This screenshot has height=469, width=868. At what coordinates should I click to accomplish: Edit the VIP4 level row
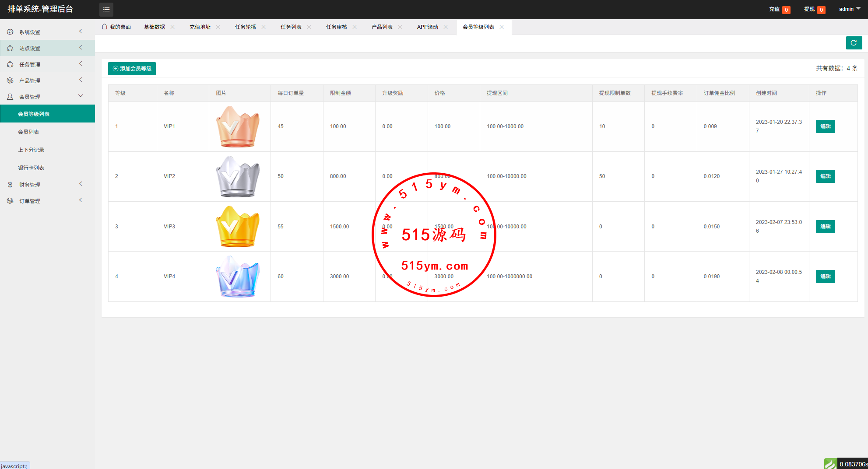(825, 276)
